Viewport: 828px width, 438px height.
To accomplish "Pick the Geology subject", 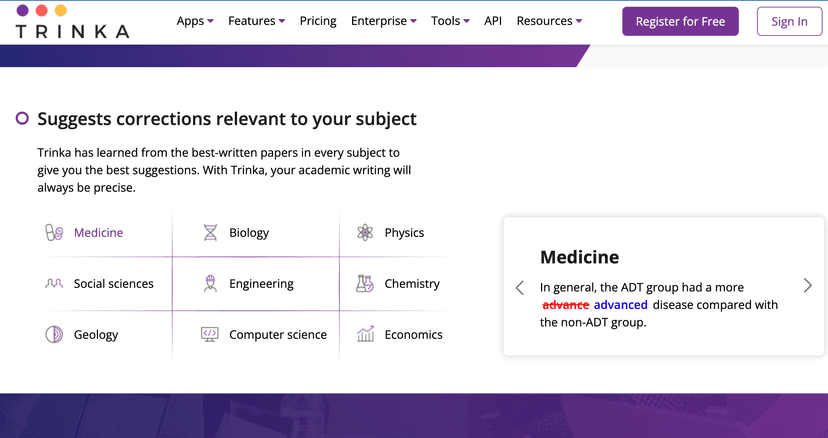I will [96, 334].
